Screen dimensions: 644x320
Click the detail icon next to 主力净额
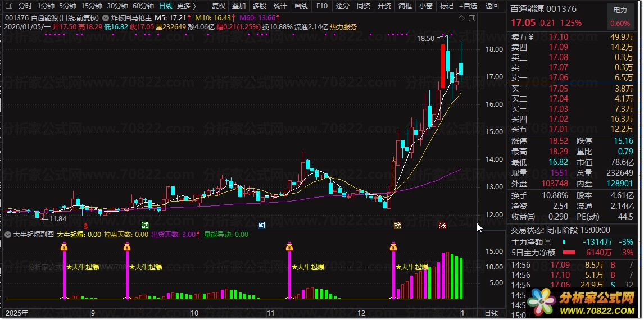click(547, 242)
